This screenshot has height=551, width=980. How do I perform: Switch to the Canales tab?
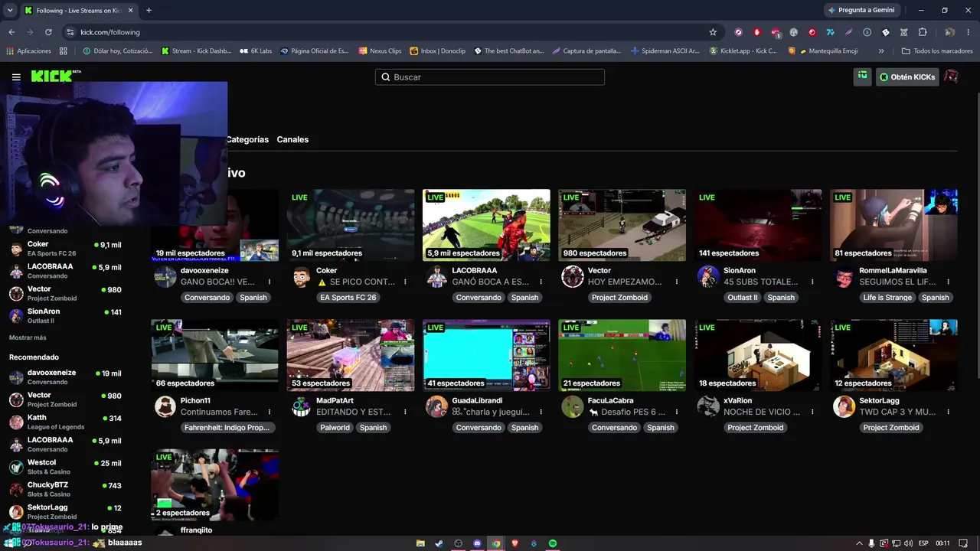(x=292, y=139)
